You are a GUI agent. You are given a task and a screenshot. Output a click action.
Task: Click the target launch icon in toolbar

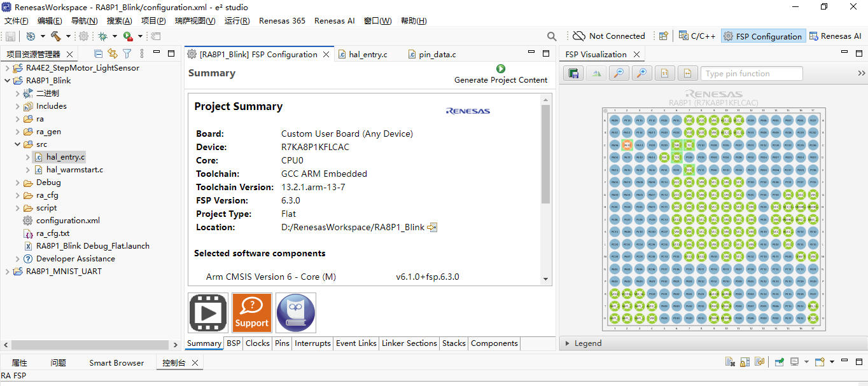(x=30, y=36)
